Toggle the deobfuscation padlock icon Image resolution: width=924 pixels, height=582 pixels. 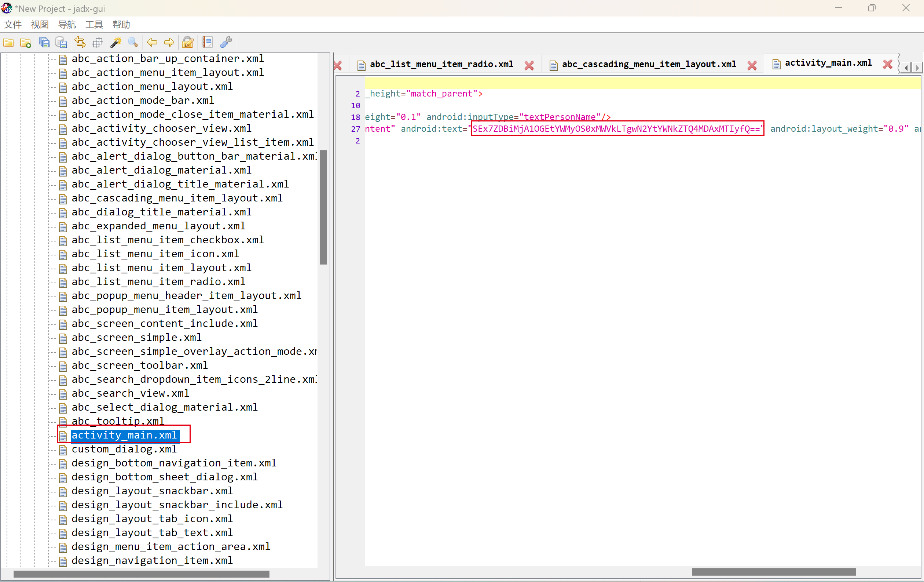188,42
